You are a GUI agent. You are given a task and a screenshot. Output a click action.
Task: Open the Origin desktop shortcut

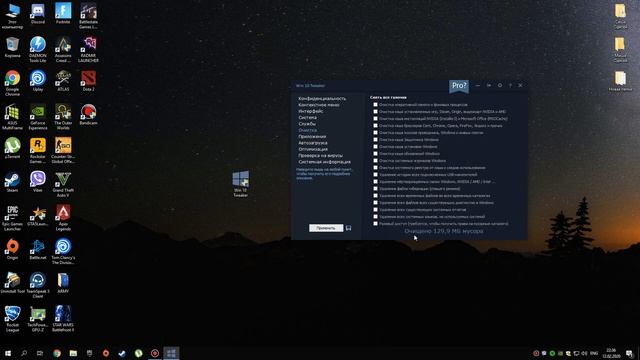(x=12, y=249)
